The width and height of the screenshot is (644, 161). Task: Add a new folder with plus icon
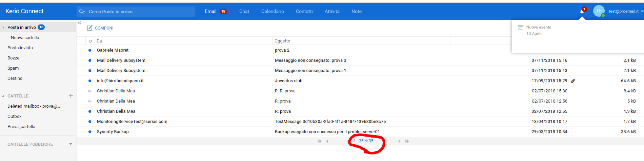(x=71, y=96)
